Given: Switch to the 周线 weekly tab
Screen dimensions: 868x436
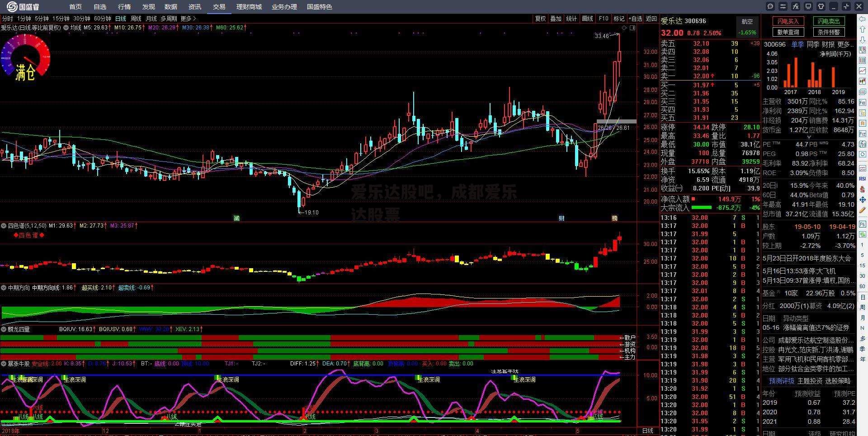Looking at the screenshot, I should [136, 19].
